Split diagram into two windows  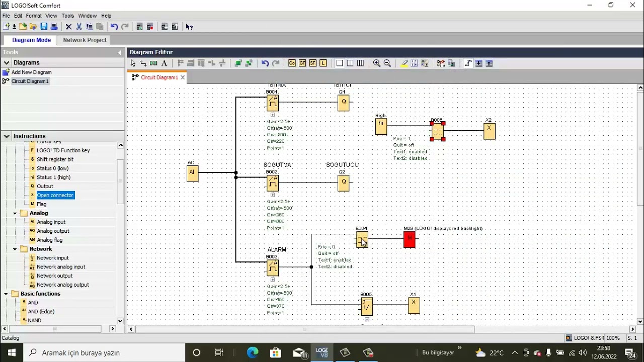click(350, 63)
